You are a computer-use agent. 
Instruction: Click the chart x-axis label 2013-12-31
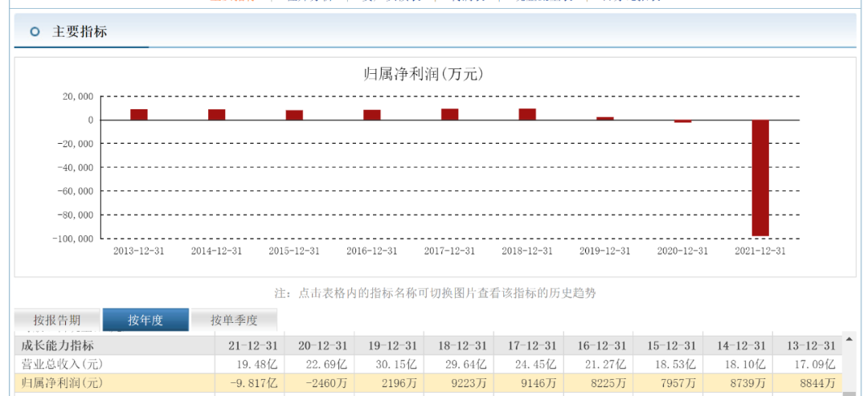(139, 251)
